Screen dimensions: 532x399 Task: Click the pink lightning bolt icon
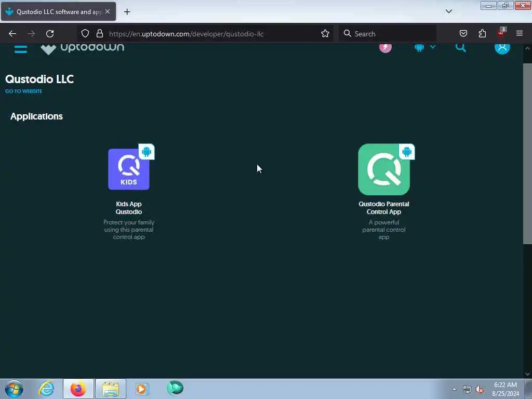[x=385, y=47]
